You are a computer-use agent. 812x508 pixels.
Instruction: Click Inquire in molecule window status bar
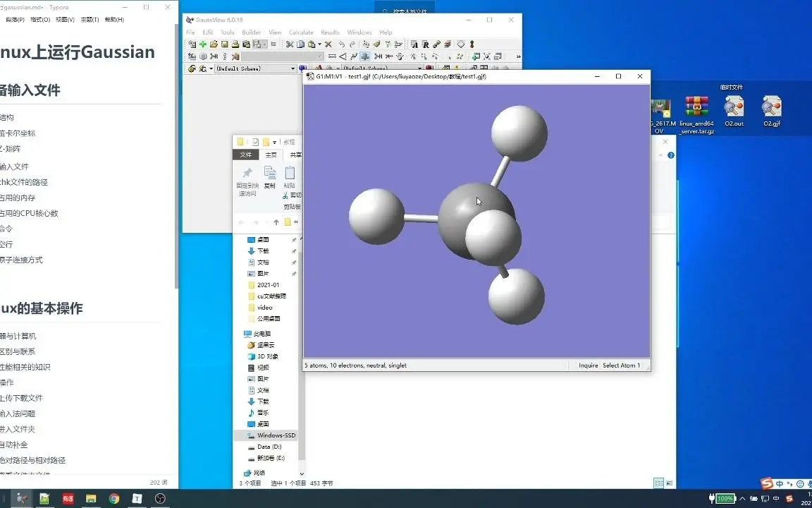589,365
